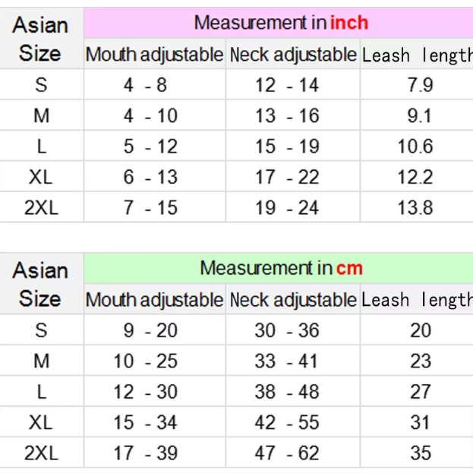
Task: Click the inch table neck value "12 - 14"
Action: tap(286, 85)
